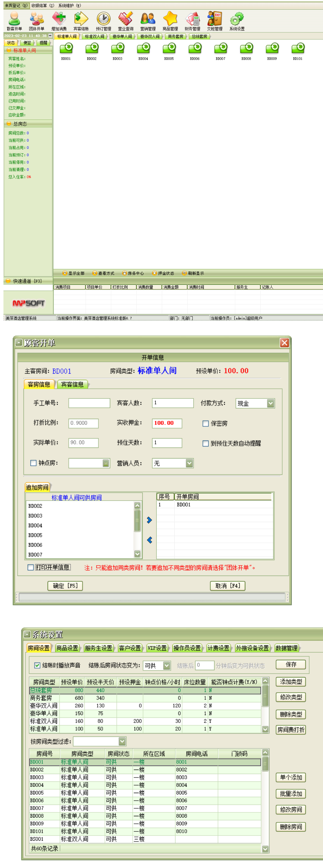Switch to the 宾客信息 tab

click(72, 384)
